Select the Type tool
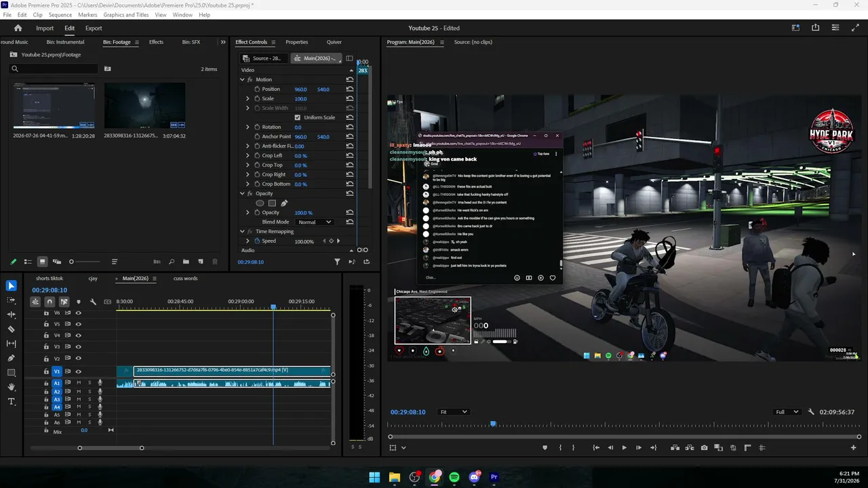This screenshot has width=868, height=488. coord(12,402)
